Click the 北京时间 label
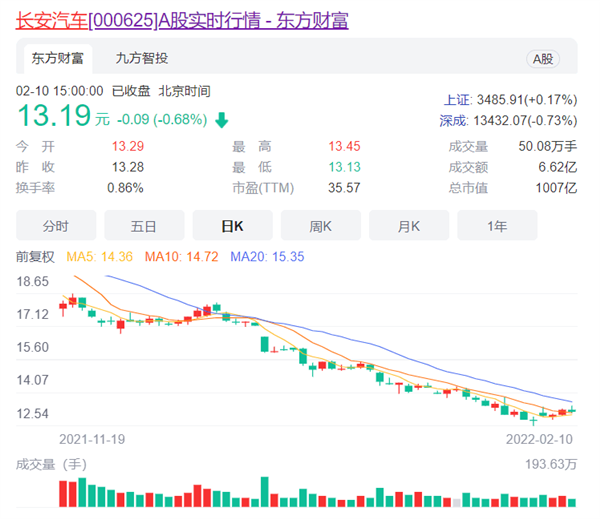Viewport: 600px width, 519px height. pyautogui.click(x=184, y=91)
